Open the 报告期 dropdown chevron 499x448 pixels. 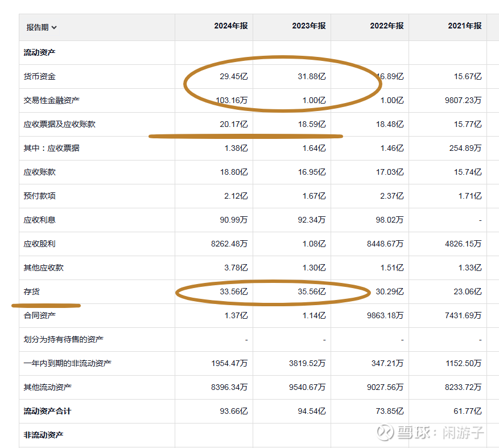click(x=54, y=27)
